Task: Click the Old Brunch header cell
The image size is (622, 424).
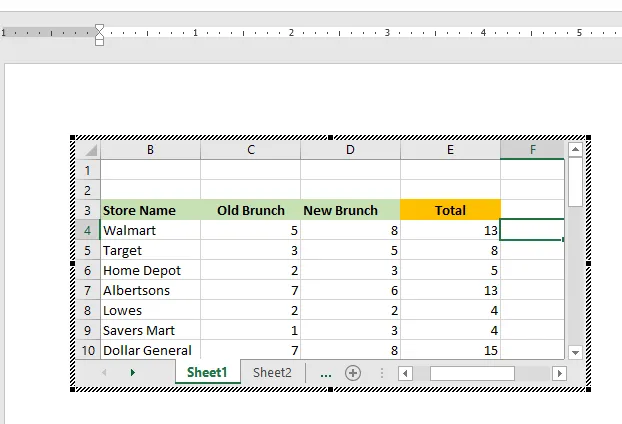Action: (x=251, y=210)
